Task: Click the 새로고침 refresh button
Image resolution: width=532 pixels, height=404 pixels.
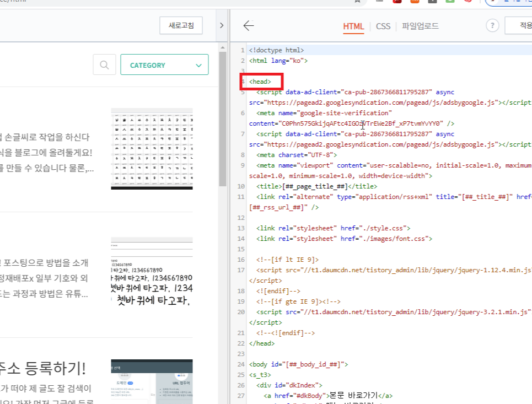Action: (x=181, y=25)
